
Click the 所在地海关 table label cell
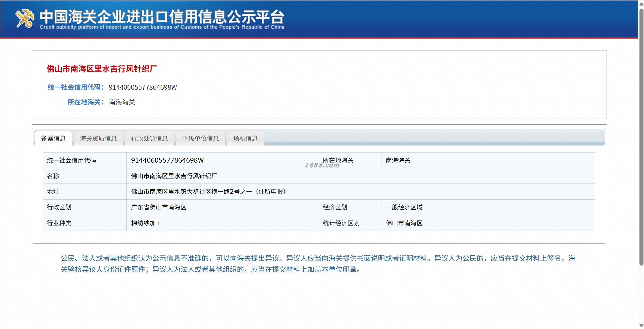point(350,160)
